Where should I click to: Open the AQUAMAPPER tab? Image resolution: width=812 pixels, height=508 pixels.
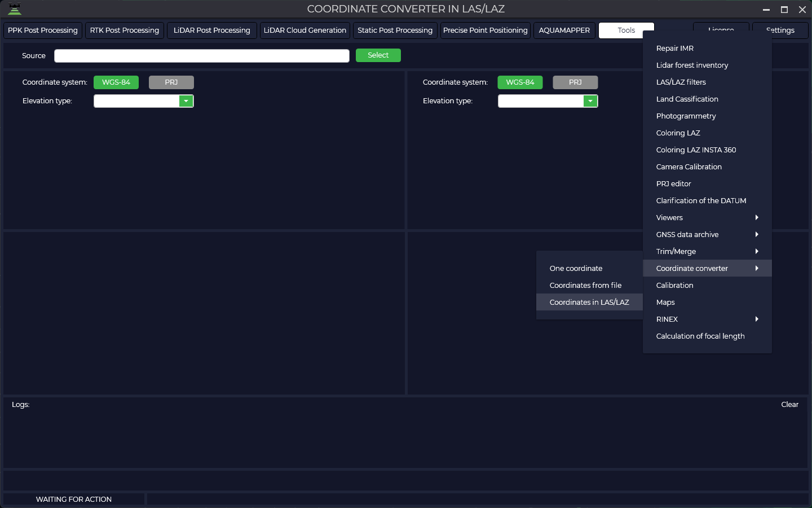(x=564, y=30)
